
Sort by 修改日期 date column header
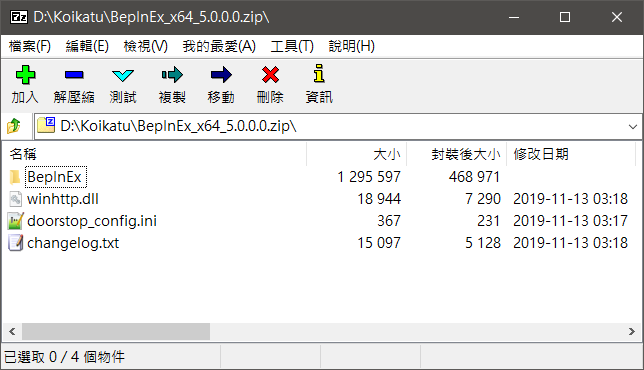571,154
